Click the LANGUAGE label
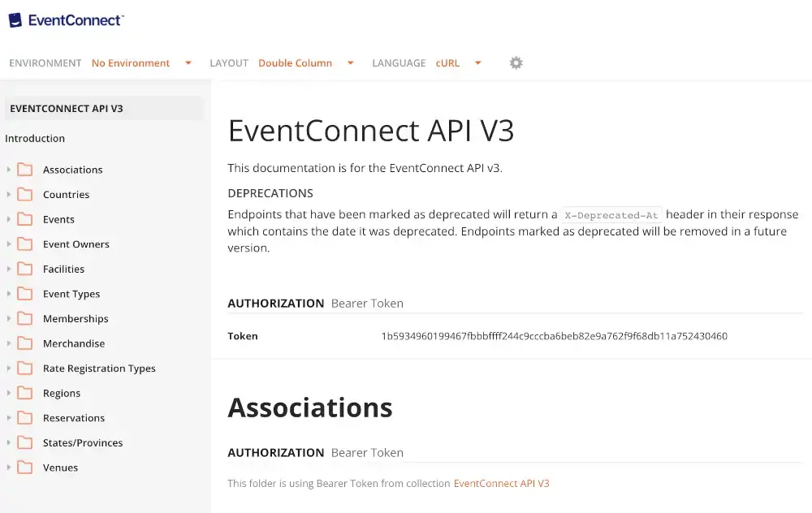The image size is (812, 513). coord(399,63)
